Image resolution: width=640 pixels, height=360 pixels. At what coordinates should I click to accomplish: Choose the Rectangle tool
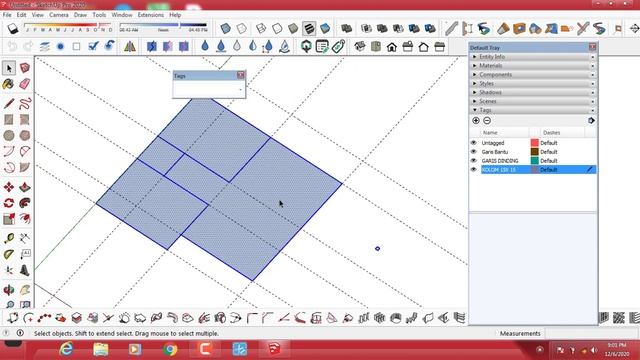click(9, 119)
